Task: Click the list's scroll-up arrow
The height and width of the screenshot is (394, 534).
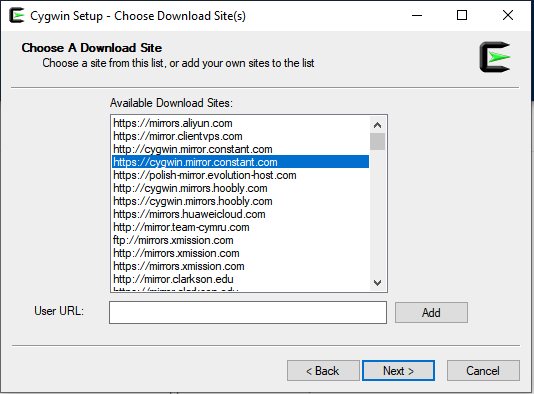Action: coord(377,125)
